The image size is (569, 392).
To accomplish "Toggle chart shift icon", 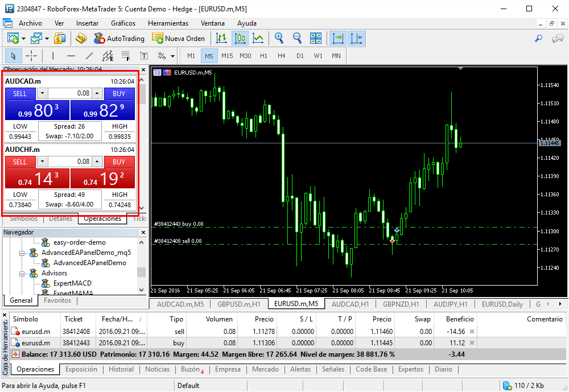I will click(356, 38).
